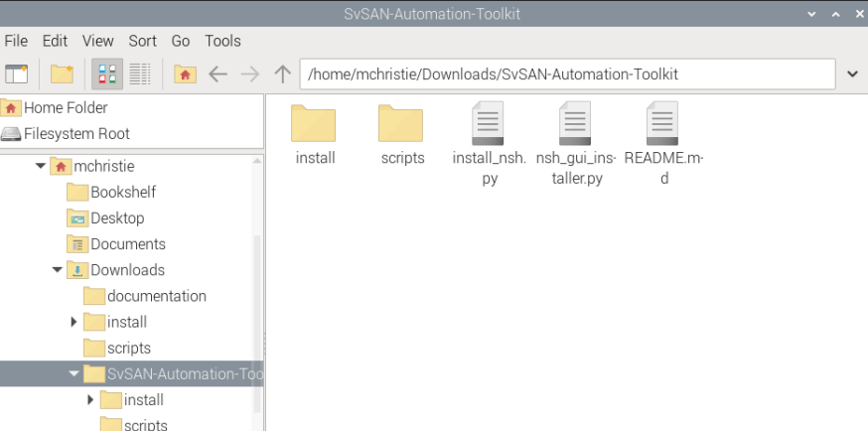Minimize the SvSAN-Automation-Toolkit window
This screenshot has height=431, width=868.
point(812,14)
